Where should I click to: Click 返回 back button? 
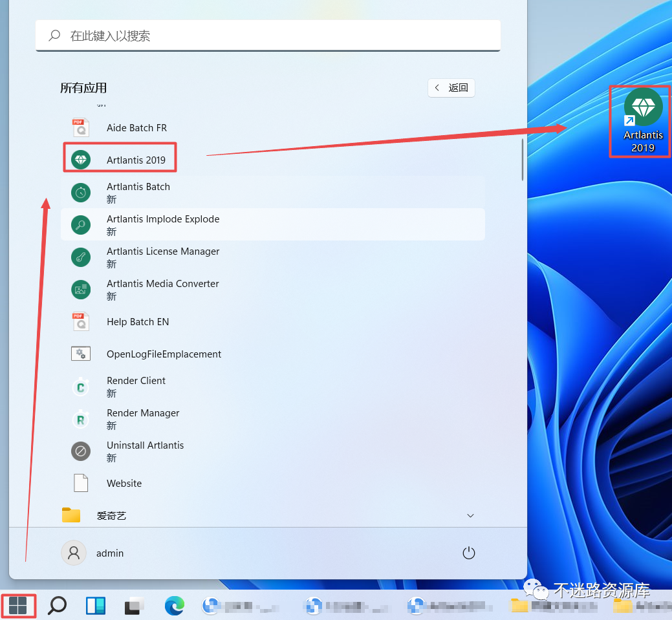[451, 88]
